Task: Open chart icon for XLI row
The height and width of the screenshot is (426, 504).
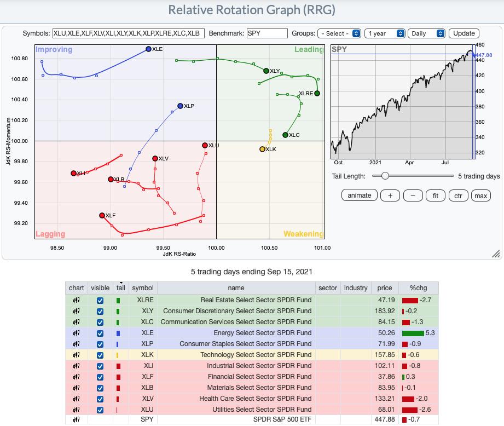Action: [x=76, y=366]
